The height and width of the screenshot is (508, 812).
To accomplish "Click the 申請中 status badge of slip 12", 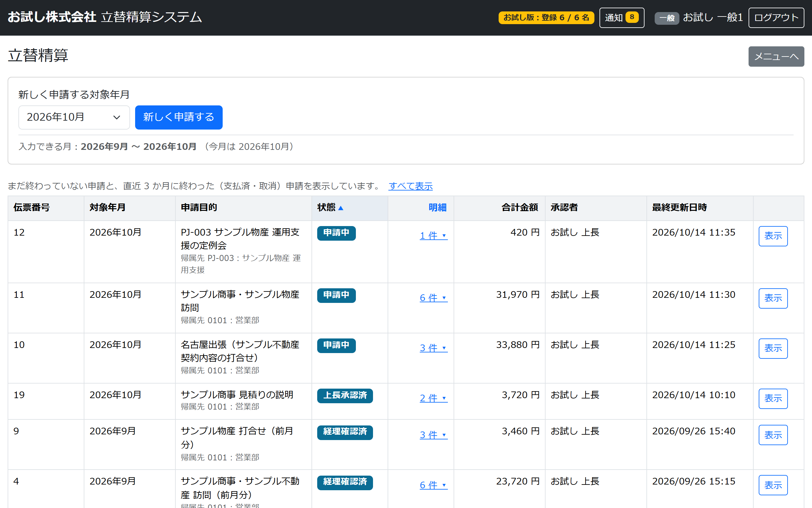I will point(336,233).
